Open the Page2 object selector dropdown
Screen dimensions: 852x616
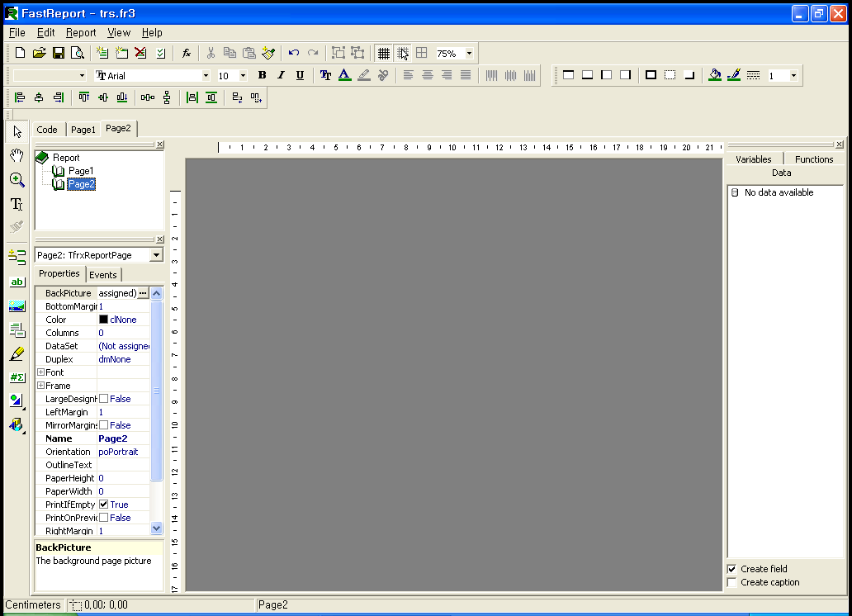[x=156, y=255]
